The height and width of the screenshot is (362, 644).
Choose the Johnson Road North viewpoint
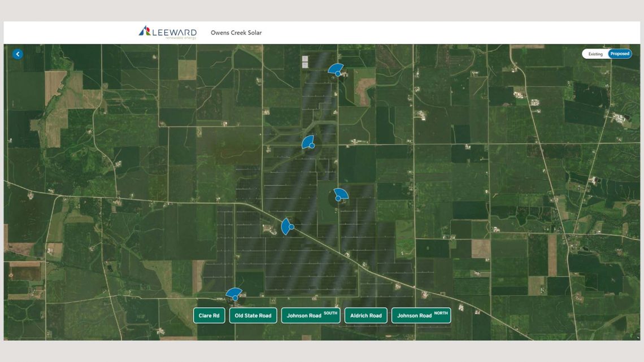421,316
